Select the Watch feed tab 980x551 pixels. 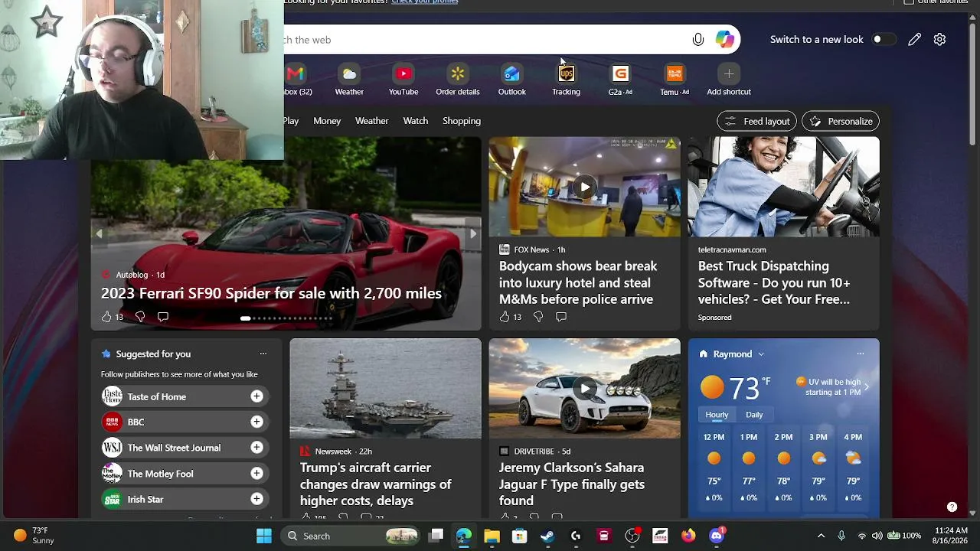pos(416,121)
